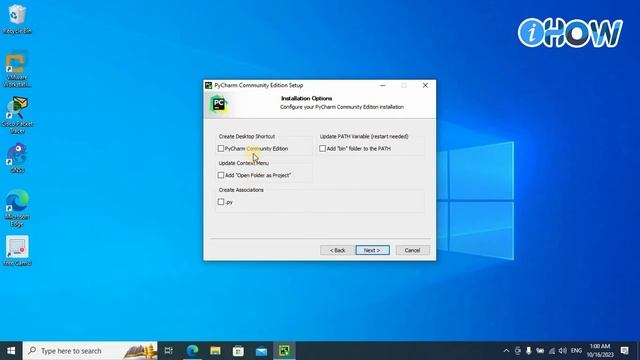Minimize the PyCharm setup dialog
The image size is (640, 360).
point(382,85)
